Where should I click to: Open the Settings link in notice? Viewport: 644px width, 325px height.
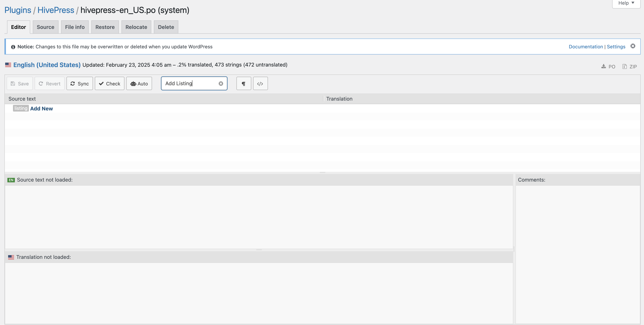click(x=616, y=47)
